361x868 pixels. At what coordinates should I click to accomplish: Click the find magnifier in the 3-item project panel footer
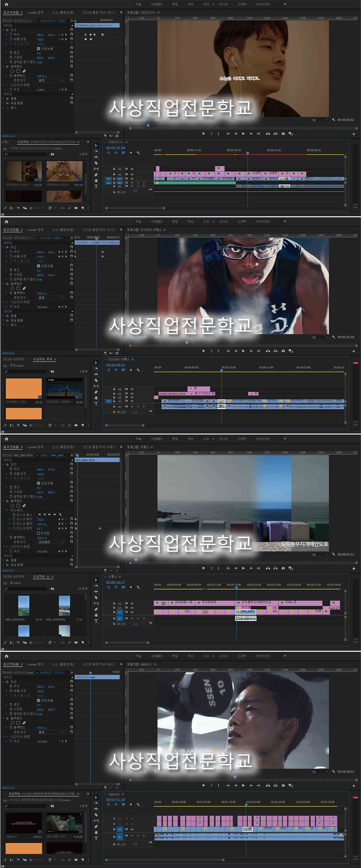69,425
